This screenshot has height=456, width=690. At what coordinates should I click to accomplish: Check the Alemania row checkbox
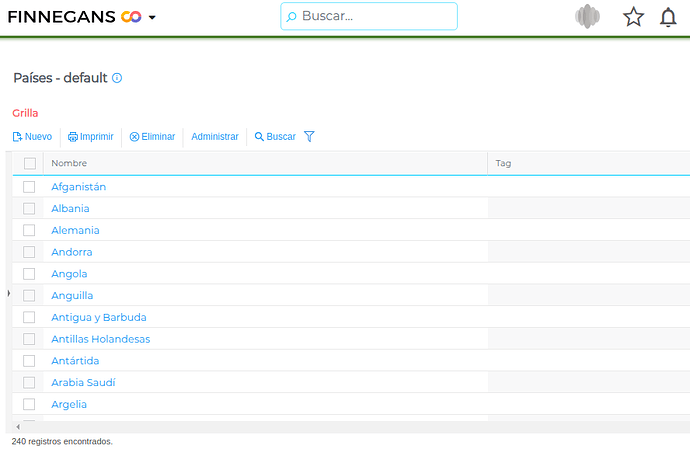29,230
